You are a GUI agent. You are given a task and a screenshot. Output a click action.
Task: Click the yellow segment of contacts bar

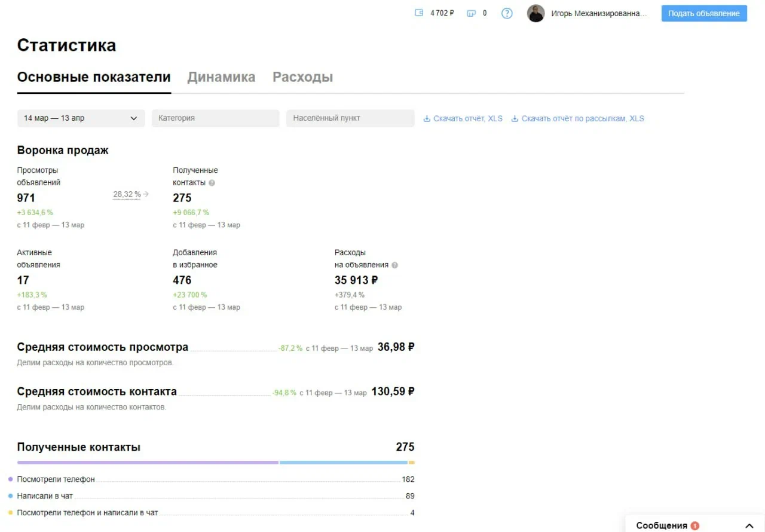(411, 462)
